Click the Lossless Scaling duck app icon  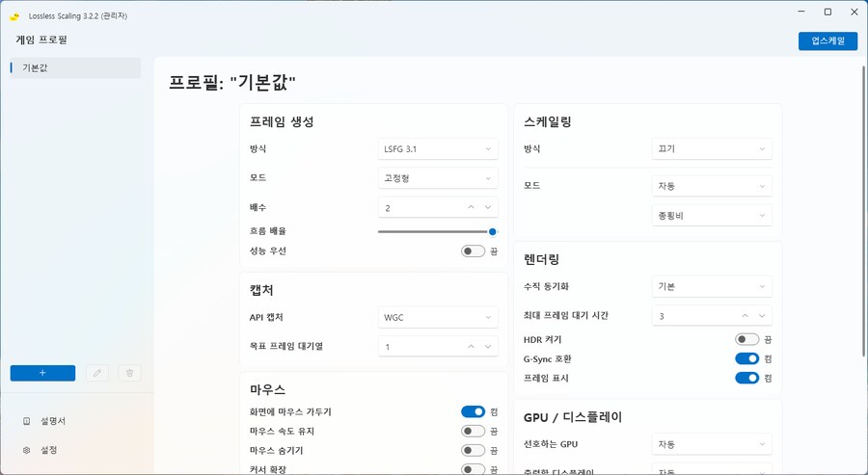tap(14, 16)
